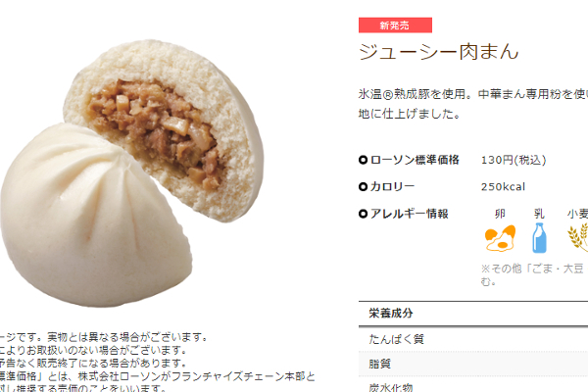Select the 炭水化物 nutrition row
The image size is (588, 392).
473,385
